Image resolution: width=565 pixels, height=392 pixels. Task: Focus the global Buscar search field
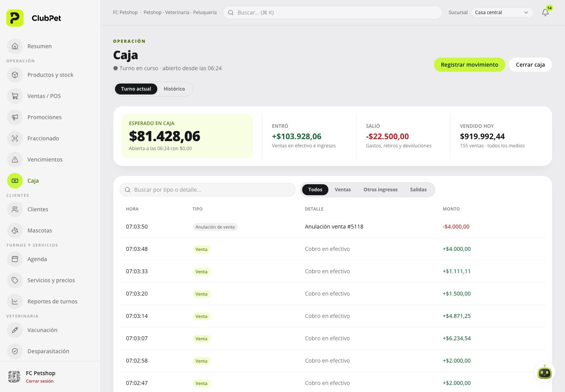pos(333,13)
